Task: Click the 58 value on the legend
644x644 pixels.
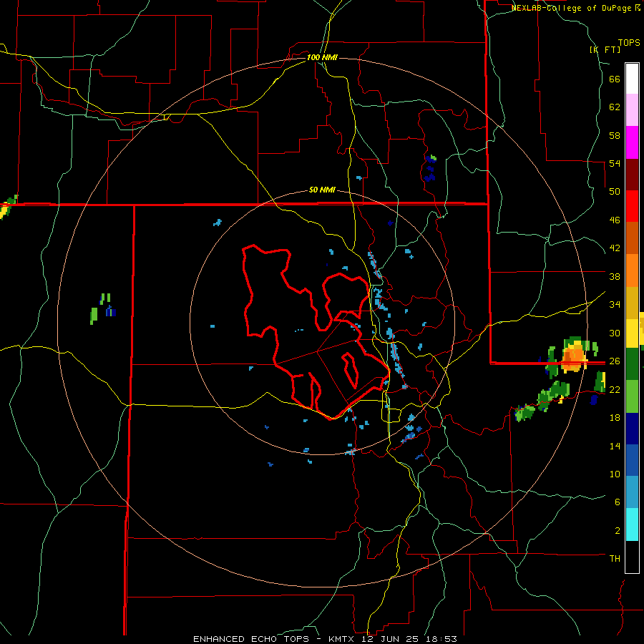Action: tap(615, 135)
